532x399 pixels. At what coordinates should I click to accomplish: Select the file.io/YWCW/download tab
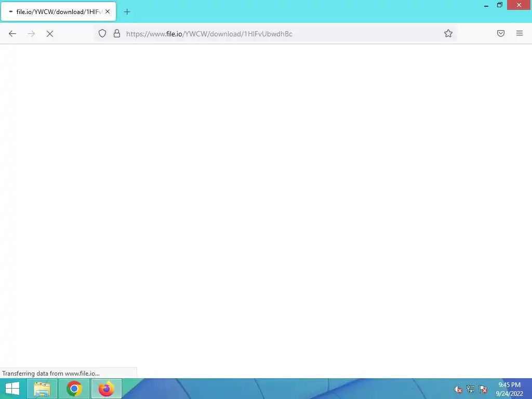[58, 11]
